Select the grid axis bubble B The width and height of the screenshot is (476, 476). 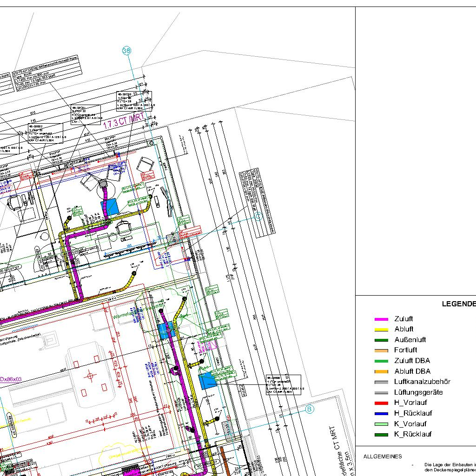pyautogui.click(x=310, y=409)
